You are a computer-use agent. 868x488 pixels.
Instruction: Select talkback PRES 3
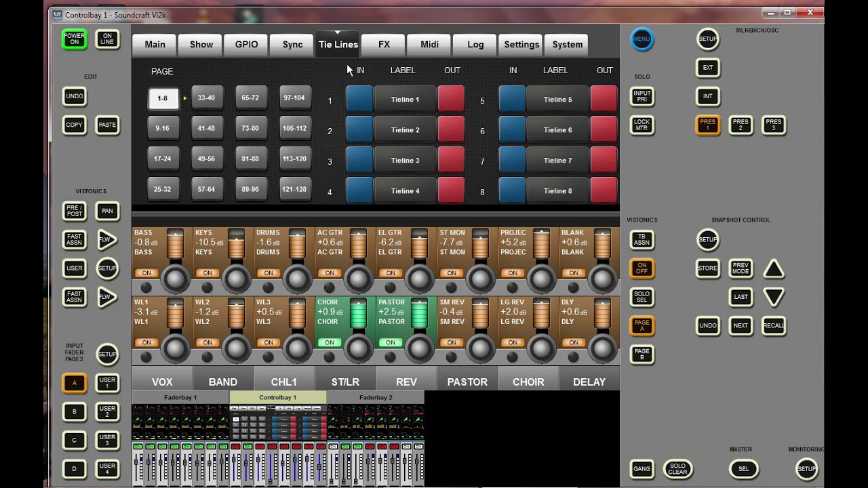tap(773, 125)
